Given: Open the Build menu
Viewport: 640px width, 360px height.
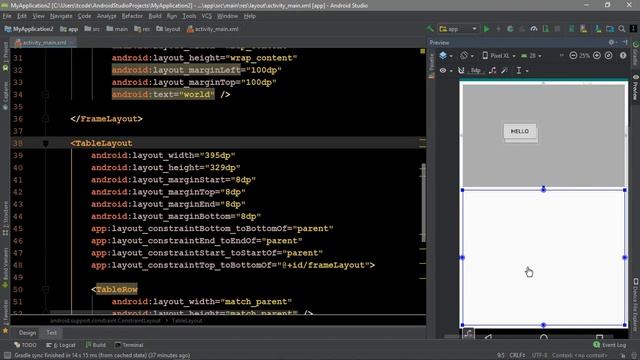Looking at the screenshot, I should (155, 16).
